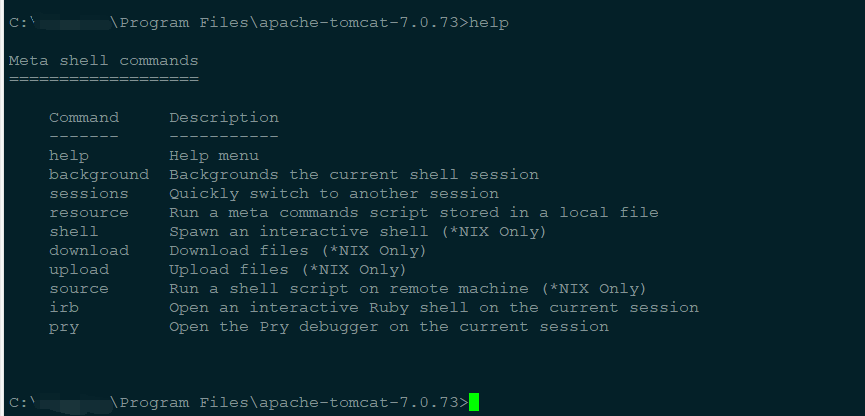
Task: Click the typed 'help' command text
Action: [489, 23]
